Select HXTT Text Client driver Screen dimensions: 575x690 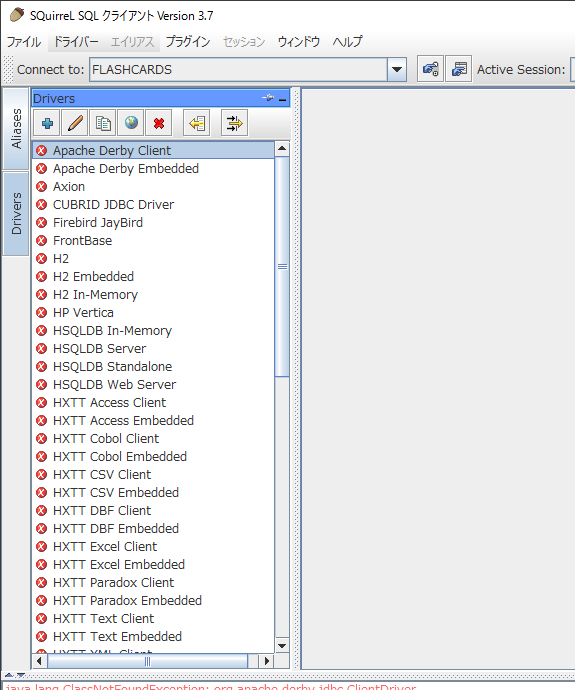(x=154, y=619)
